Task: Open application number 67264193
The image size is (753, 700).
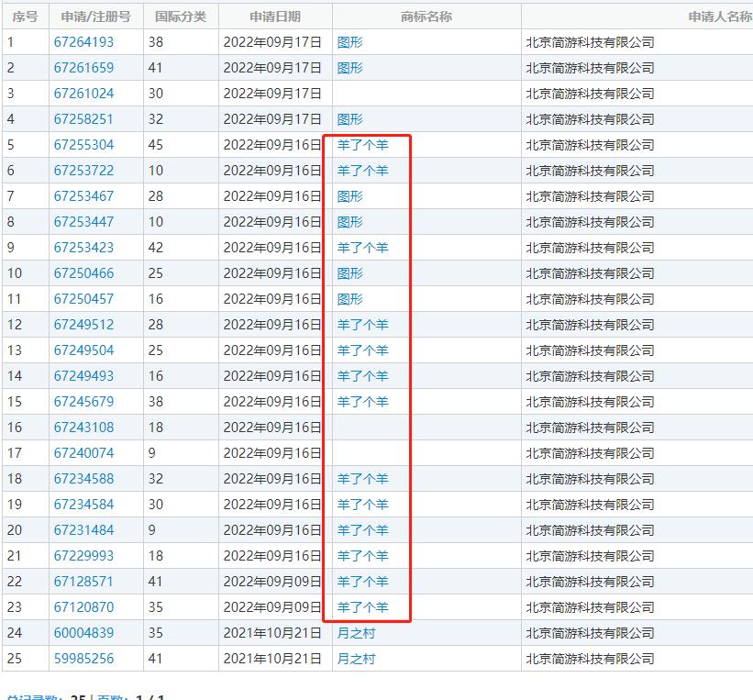Action: point(83,42)
